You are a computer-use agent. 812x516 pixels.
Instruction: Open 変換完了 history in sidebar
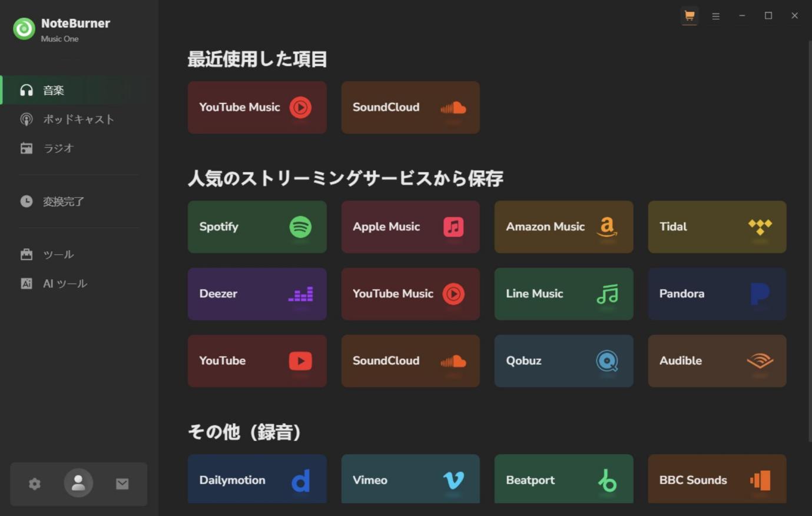click(x=79, y=201)
